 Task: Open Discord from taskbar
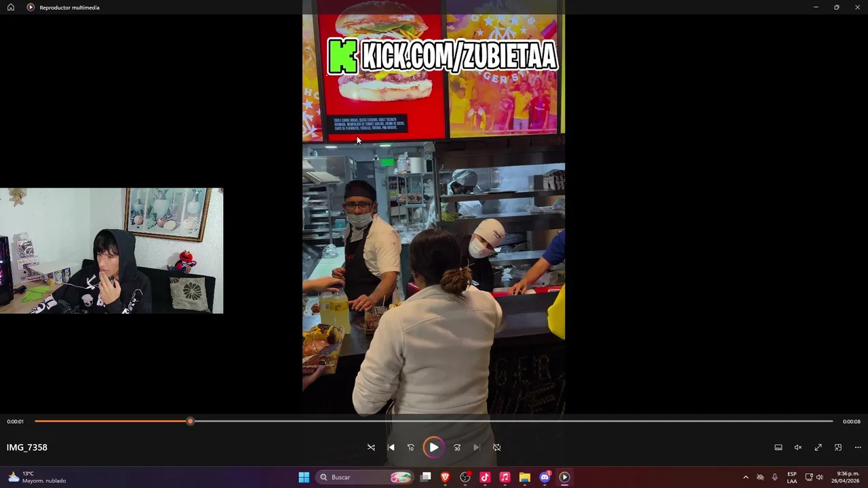pos(545,477)
